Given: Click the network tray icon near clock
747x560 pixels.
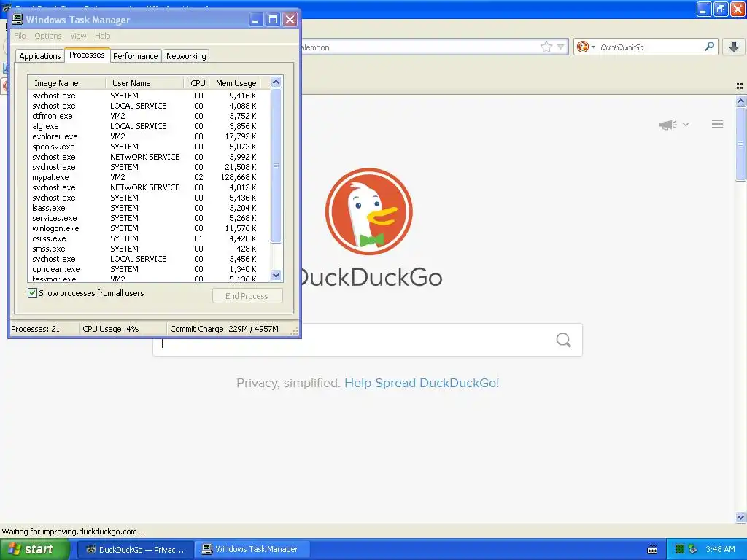Looking at the screenshot, I should 693,549.
